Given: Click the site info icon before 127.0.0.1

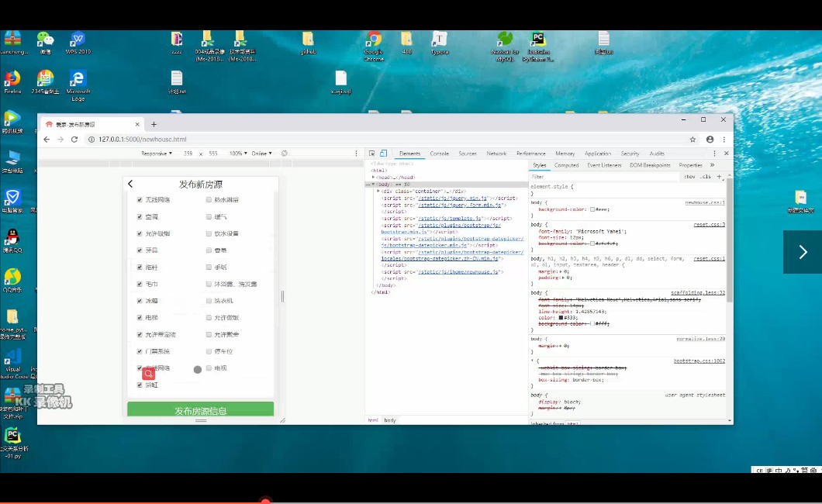Looking at the screenshot, I should (x=92, y=140).
